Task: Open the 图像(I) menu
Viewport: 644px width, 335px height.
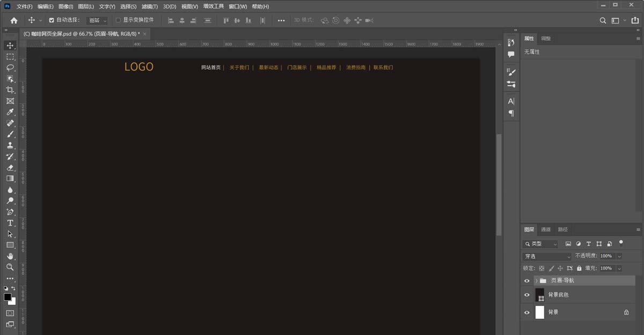Action: (x=65, y=6)
